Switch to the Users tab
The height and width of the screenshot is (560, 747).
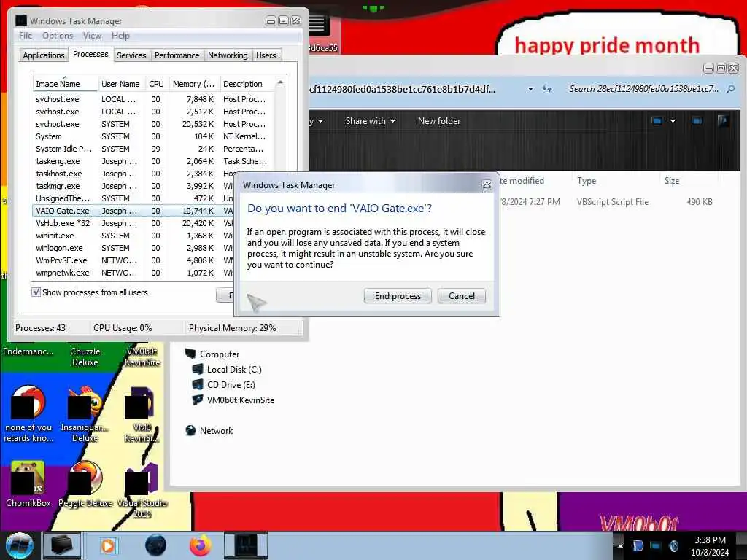[x=266, y=55]
